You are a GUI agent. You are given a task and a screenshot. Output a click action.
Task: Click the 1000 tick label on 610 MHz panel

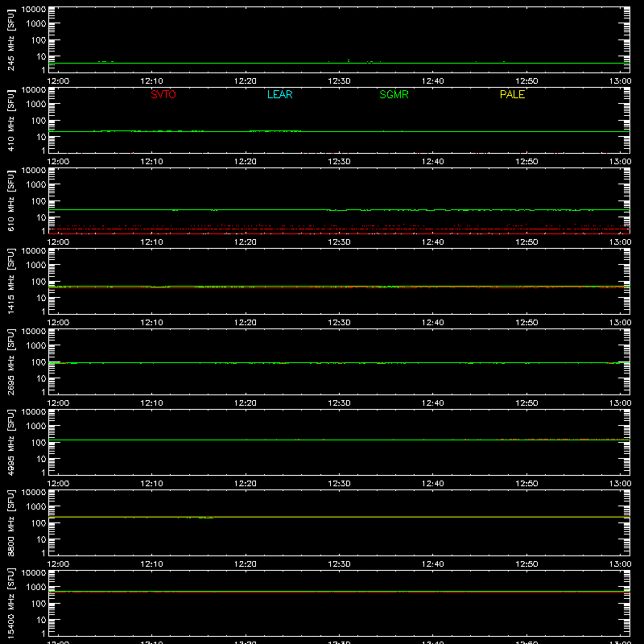36,185
